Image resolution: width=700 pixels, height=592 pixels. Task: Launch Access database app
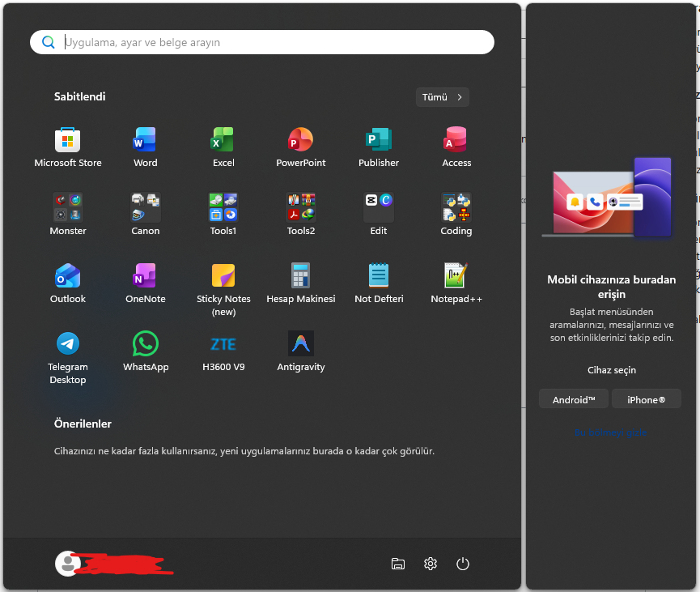[x=456, y=147]
